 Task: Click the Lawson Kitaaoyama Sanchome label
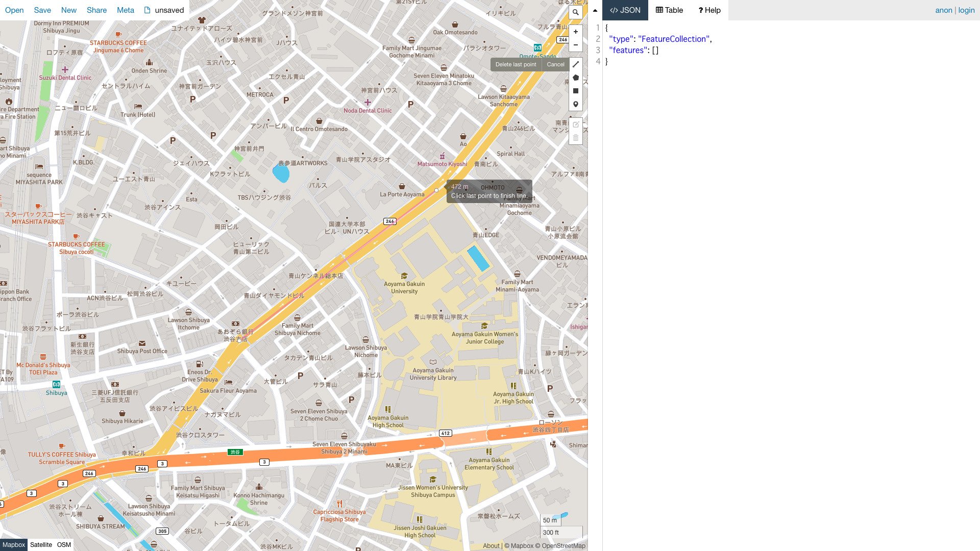click(504, 101)
